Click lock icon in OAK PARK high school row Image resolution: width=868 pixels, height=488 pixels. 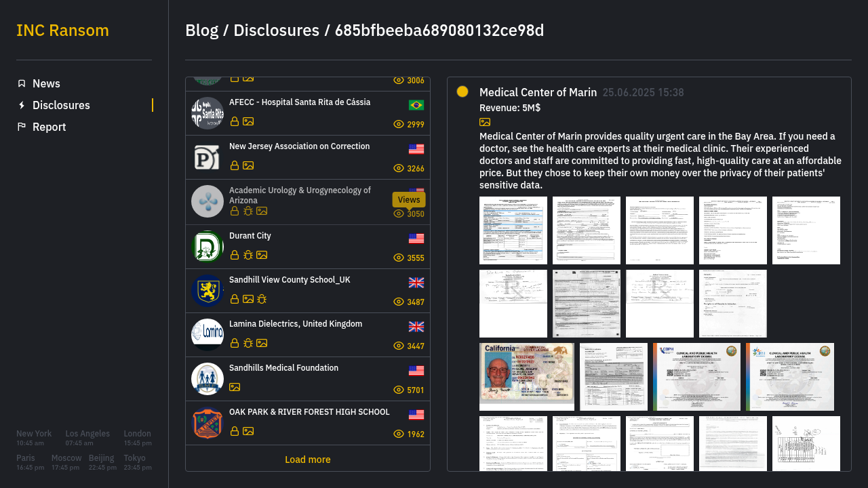click(235, 431)
